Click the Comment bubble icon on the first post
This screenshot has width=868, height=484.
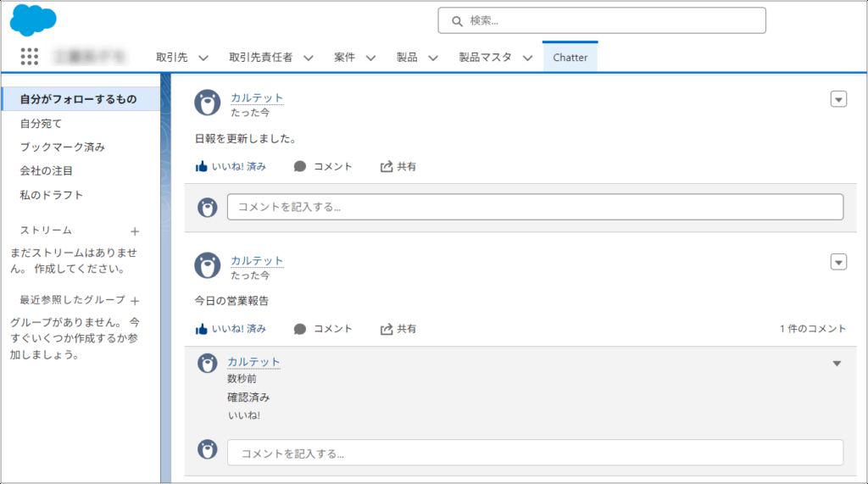tap(300, 167)
